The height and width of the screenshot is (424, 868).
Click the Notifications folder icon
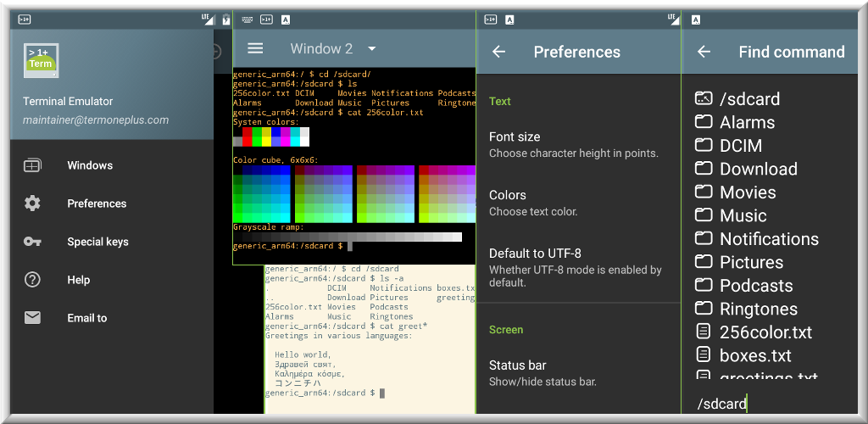703,238
